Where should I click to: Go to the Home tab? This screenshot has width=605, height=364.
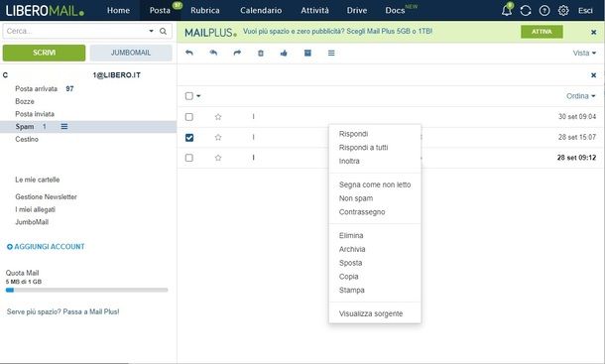(x=118, y=11)
